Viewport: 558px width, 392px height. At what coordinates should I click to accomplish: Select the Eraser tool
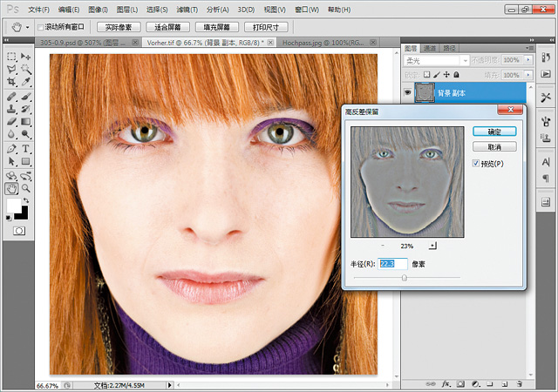click(x=11, y=122)
